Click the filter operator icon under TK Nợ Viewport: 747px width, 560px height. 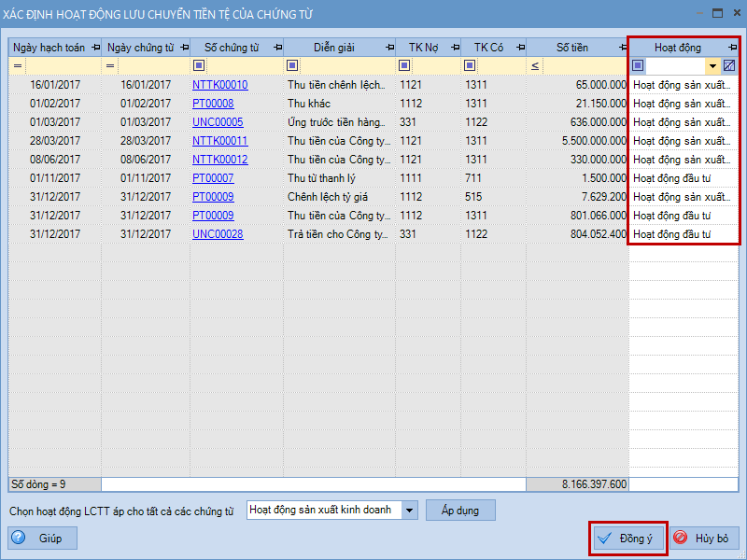pyautogui.click(x=404, y=66)
